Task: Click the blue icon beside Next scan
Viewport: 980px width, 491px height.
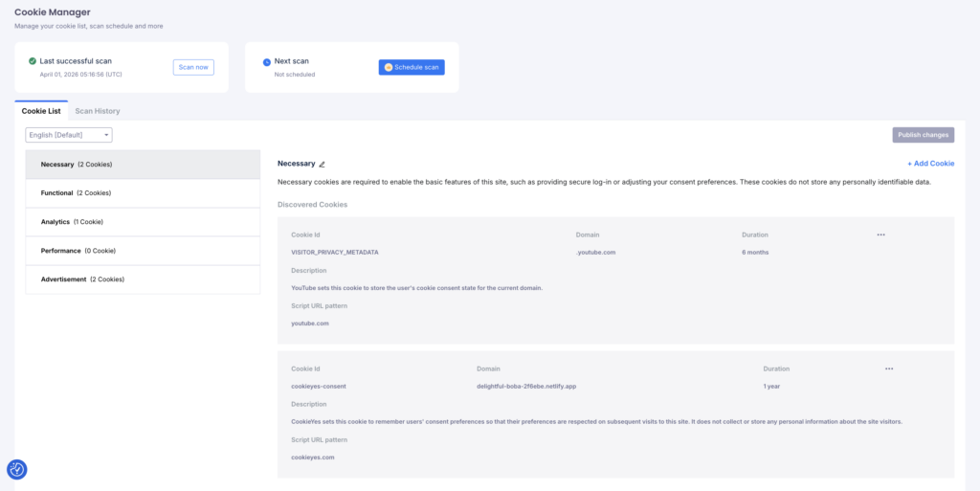Action: coord(267,61)
